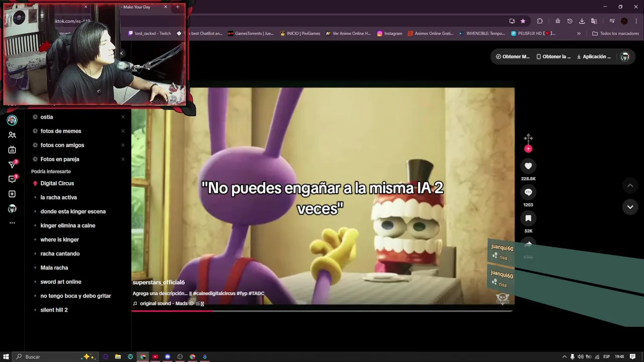Go to previous video with up arrow
The width and height of the screenshot is (644, 362).
[x=630, y=186]
